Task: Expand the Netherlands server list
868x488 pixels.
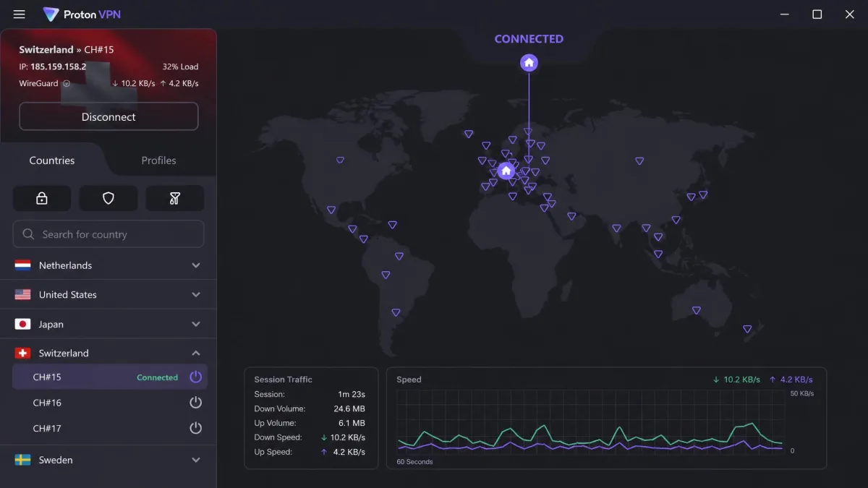Action: (x=196, y=265)
